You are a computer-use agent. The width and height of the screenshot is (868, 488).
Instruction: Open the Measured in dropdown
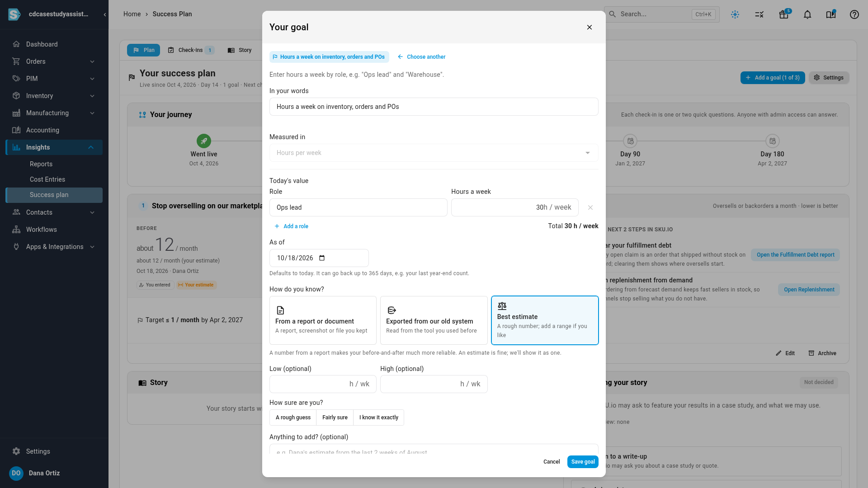coord(434,153)
